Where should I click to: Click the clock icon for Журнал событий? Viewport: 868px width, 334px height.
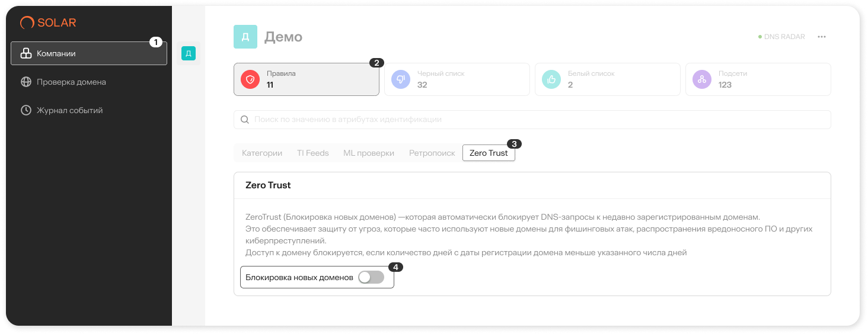[x=26, y=110]
